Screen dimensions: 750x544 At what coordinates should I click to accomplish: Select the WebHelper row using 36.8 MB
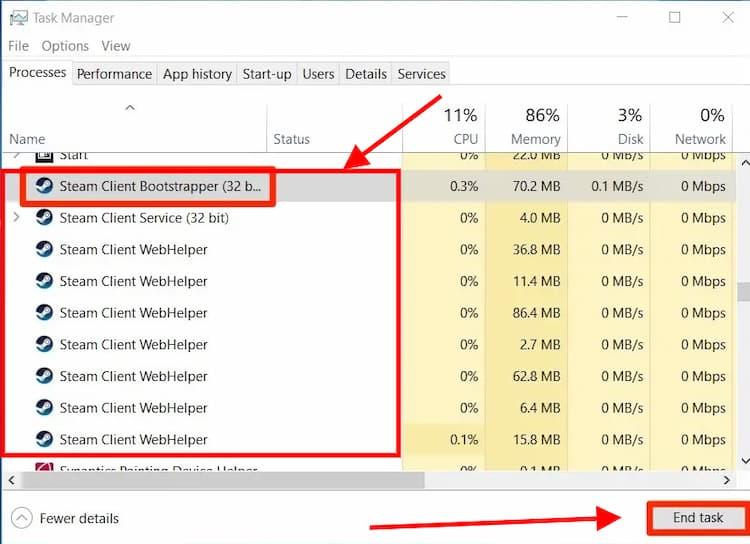coord(371,249)
